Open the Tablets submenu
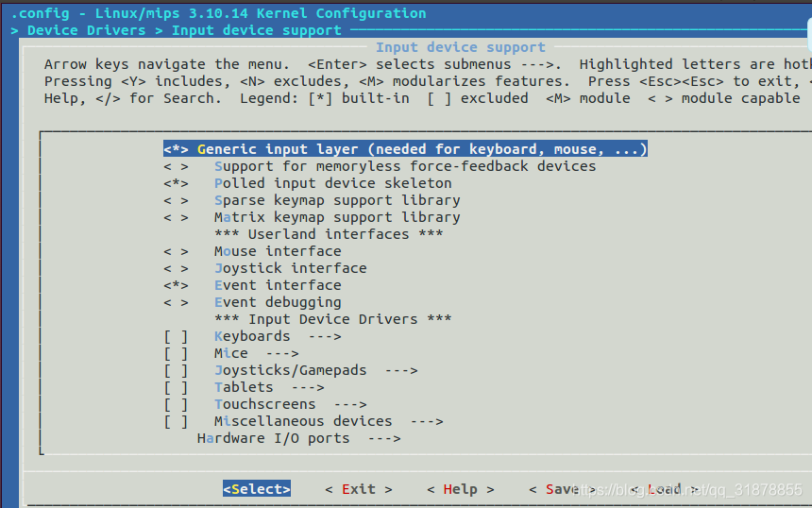This screenshot has width=812, height=508. (x=244, y=388)
